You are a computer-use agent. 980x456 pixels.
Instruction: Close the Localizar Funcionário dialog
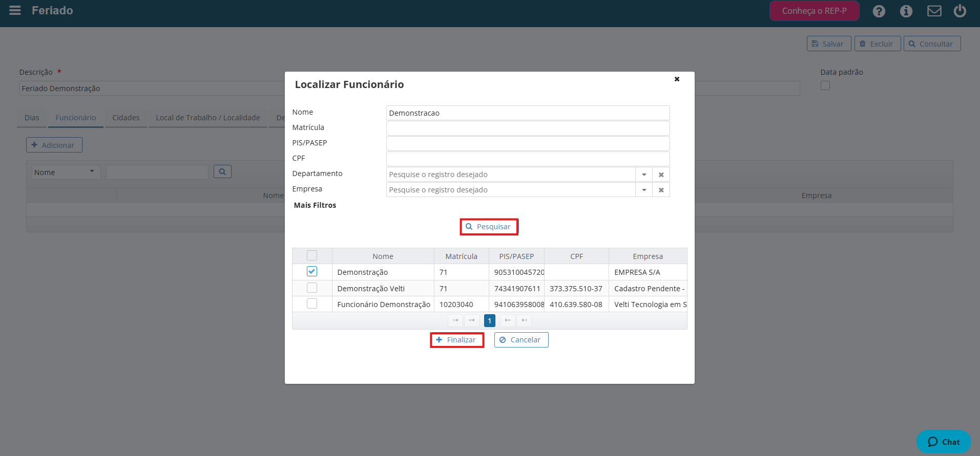click(677, 79)
